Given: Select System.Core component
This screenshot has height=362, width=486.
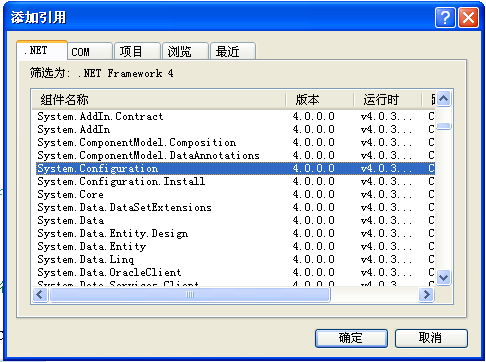Looking at the screenshot, I should click(235, 194).
